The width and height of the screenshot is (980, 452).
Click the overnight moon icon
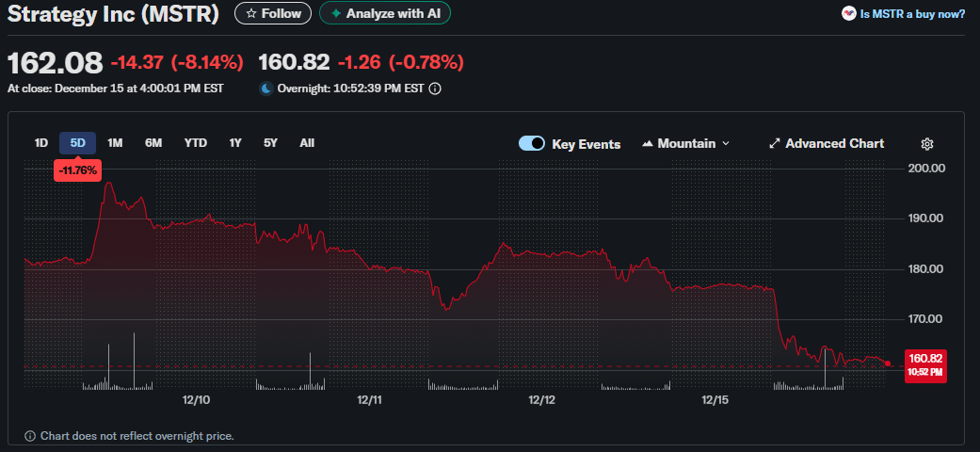point(266,89)
